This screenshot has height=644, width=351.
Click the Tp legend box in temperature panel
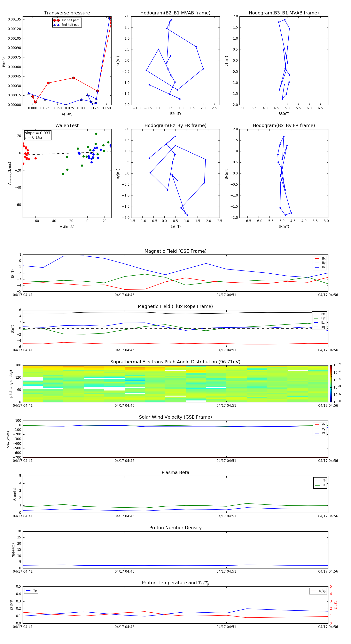click(31, 591)
